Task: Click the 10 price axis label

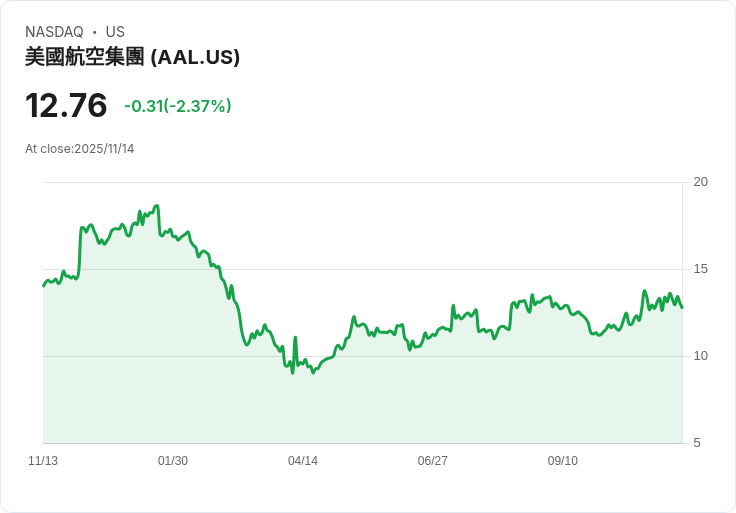Action: click(x=700, y=356)
